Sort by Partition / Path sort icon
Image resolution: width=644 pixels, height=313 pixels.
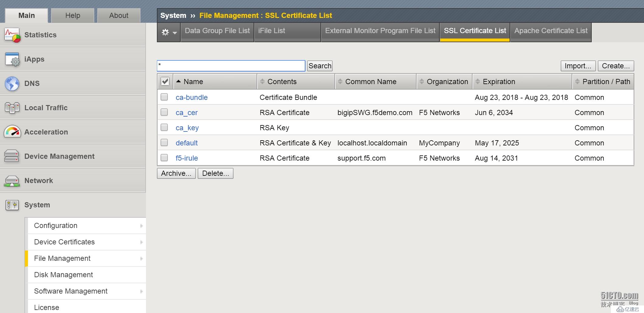point(577,81)
